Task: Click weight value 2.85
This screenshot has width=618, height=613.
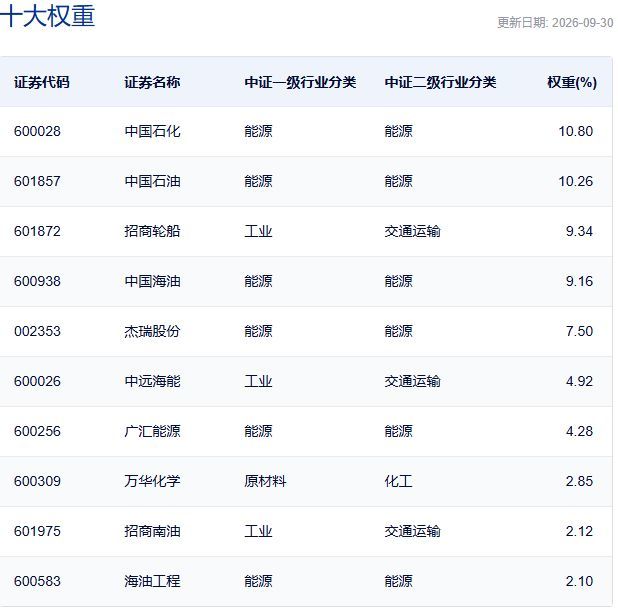Action: click(x=579, y=481)
